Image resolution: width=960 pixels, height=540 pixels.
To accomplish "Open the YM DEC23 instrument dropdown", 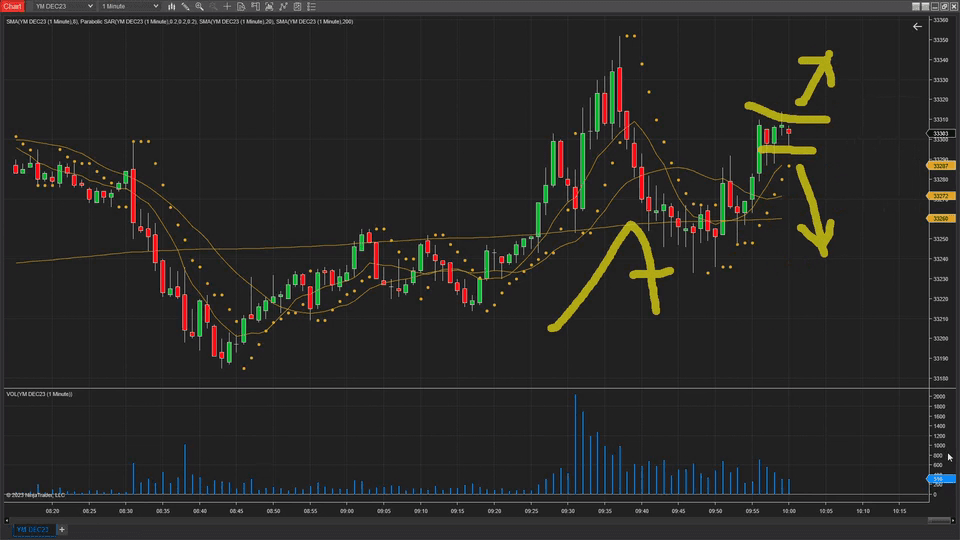I will click(64, 6).
